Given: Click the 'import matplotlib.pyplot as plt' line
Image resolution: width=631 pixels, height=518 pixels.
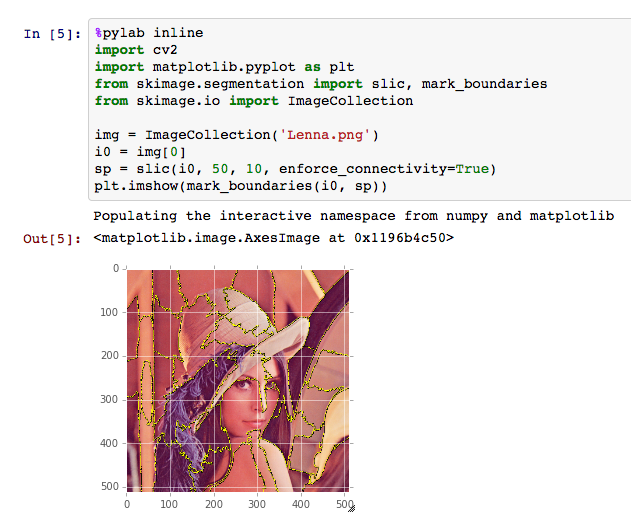Looking at the screenshot, I should (x=225, y=67).
